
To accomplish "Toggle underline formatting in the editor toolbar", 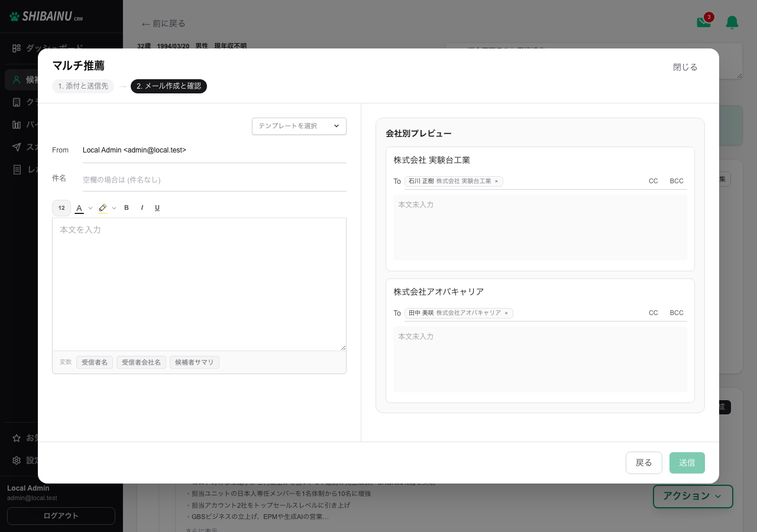I will pos(157,207).
